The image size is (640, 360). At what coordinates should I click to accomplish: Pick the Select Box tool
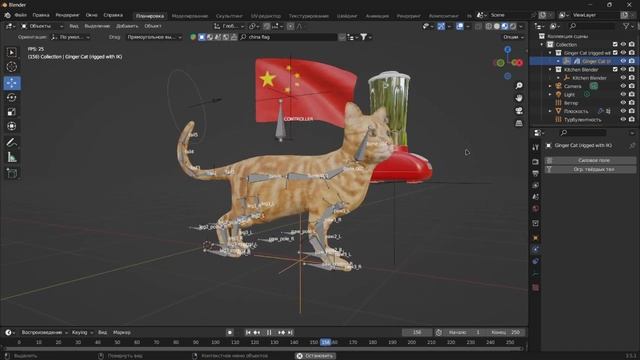(11, 52)
